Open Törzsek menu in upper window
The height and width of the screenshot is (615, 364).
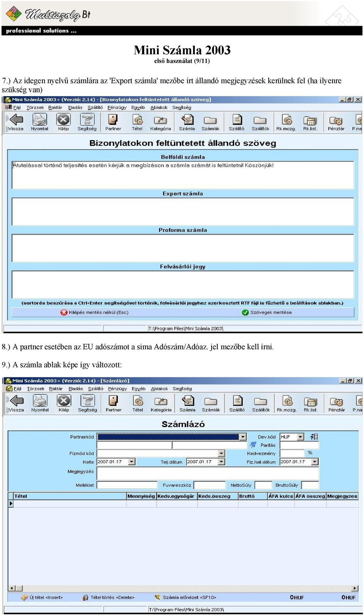[35, 107]
